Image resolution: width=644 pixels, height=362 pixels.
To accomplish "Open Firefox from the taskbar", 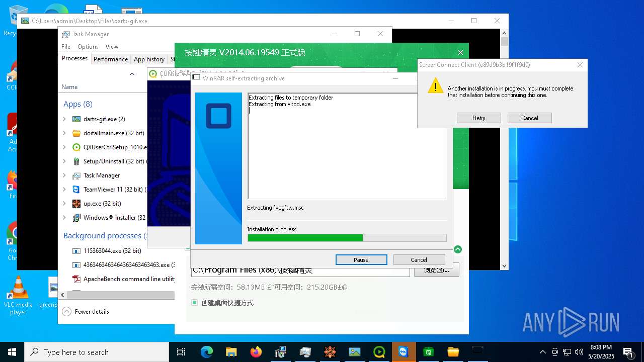I will [256, 352].
